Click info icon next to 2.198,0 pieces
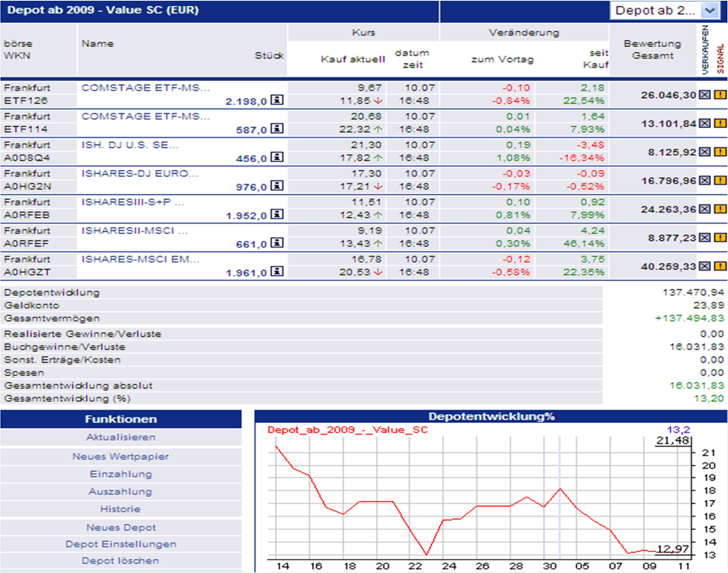 click(276, 100)
